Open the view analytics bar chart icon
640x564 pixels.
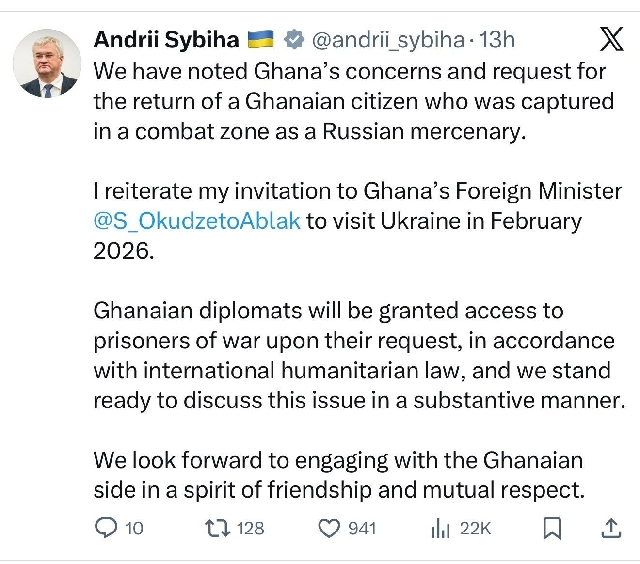pyautogui.click(x=439, y=527)
